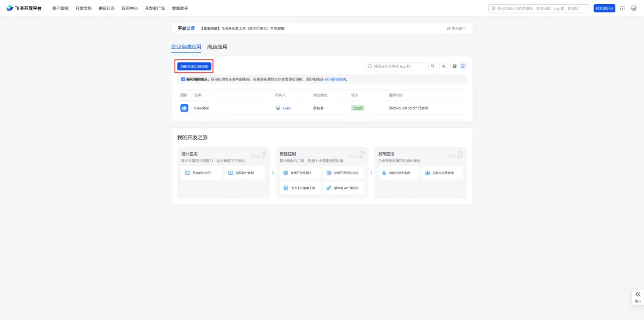Open the platform announcement about developer tools upgrade
Viewport: 644px width, 320px height.
[242, 29]
